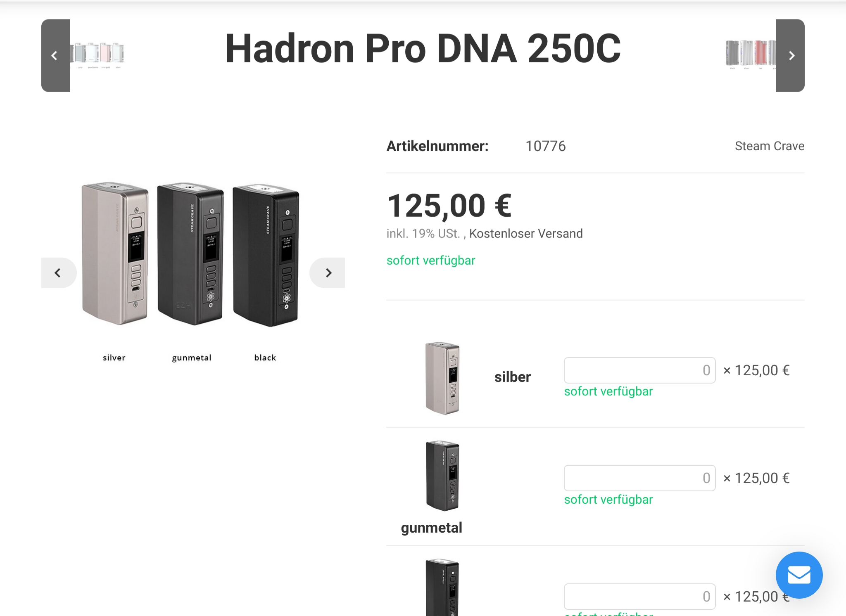The height and width of the screenshot is (616, 846).
Task: Click next product preview thumbnail at top right
Action: (x=750, y=54)
